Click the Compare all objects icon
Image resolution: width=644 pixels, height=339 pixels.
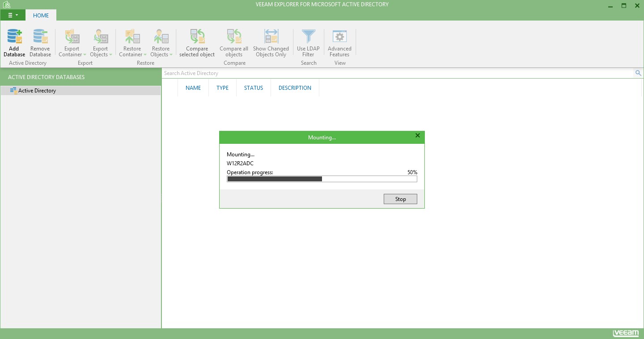tap(234, 37)
